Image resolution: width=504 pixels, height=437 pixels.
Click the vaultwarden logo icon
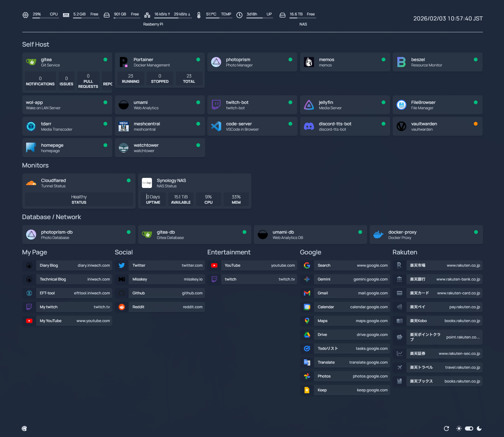(401, 126)
